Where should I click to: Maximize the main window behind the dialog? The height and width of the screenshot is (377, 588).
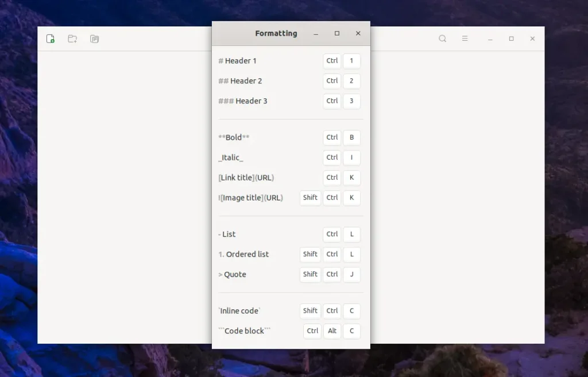[x=511, y=39]
